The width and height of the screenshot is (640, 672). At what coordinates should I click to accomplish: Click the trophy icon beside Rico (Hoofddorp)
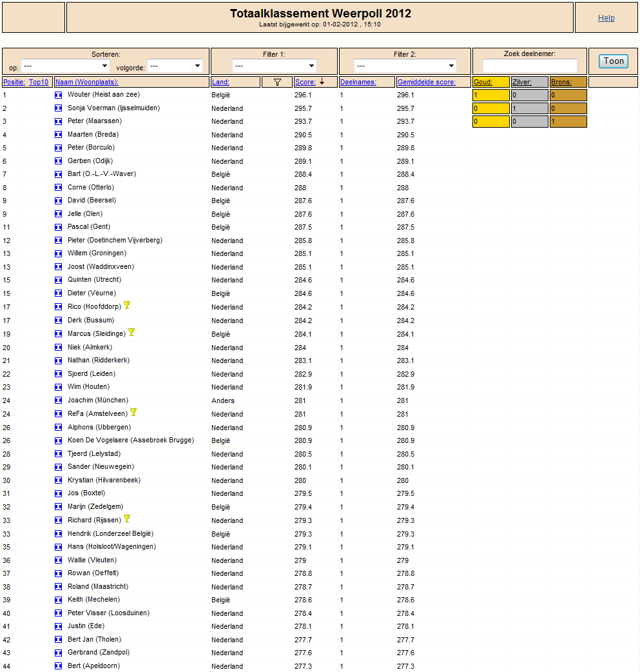pos(127,306)
